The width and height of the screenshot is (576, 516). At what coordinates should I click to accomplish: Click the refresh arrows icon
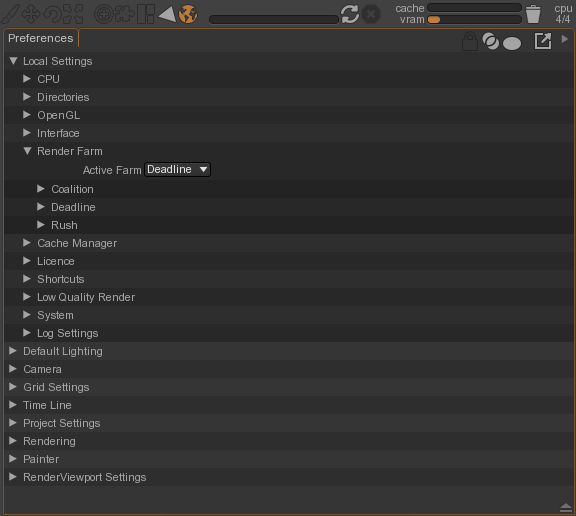point(350,14)
